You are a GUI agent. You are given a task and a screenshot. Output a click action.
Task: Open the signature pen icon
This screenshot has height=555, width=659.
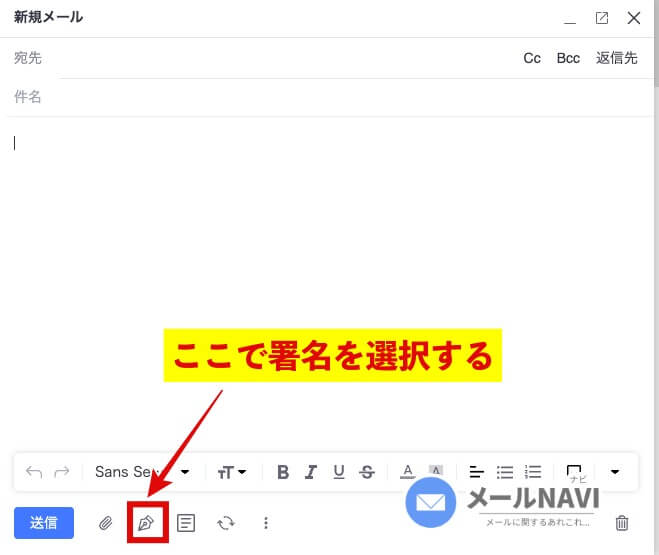tap(146, 523)
